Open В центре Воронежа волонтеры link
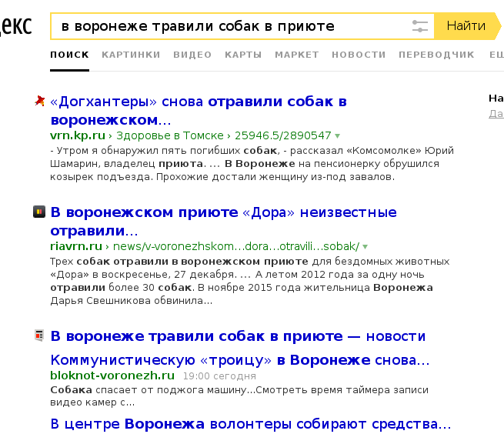This screenshot has width=504, height=434. coord(250,424)
